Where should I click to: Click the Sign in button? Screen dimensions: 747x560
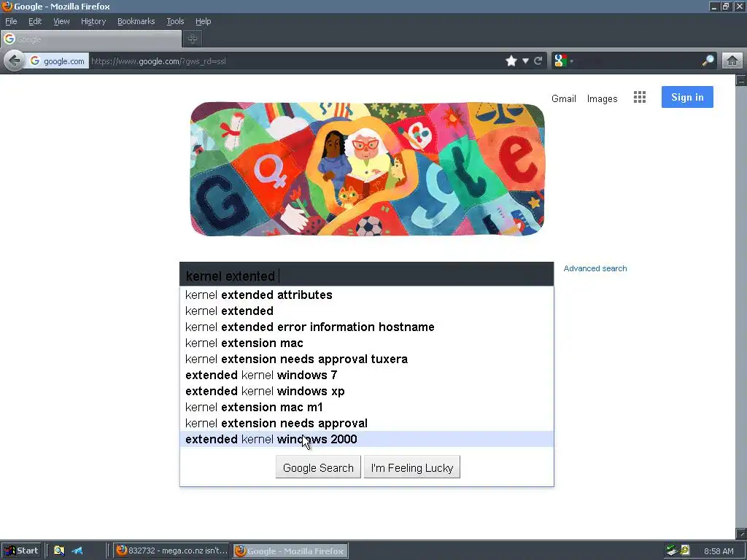(x=687, y=97)
